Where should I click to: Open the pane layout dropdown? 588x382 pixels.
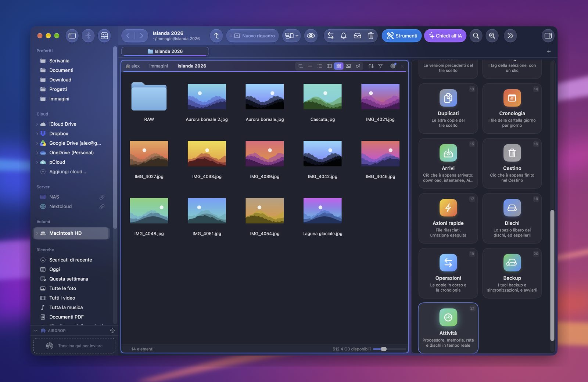292,36
